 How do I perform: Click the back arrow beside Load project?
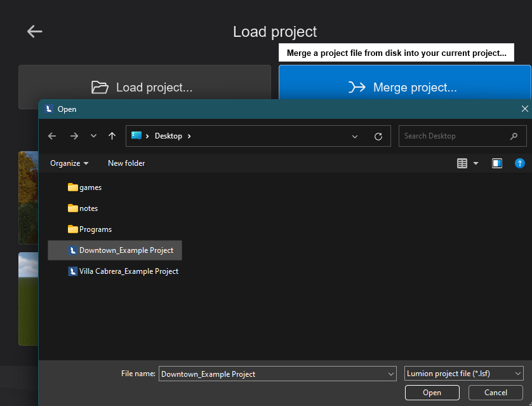click(x=34, y=31)
